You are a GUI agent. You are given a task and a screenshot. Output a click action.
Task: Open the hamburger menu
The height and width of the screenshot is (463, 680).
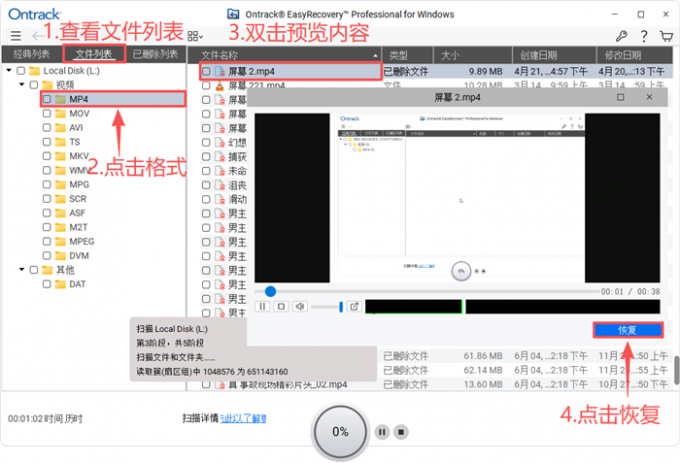pyautogui.click(x=16, y=36)
